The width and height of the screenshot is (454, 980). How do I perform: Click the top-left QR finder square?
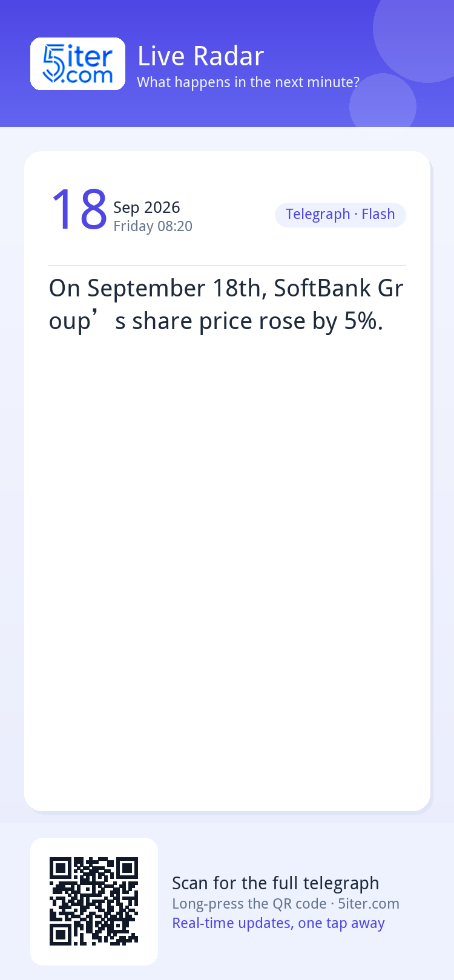[x=61, y=868]
